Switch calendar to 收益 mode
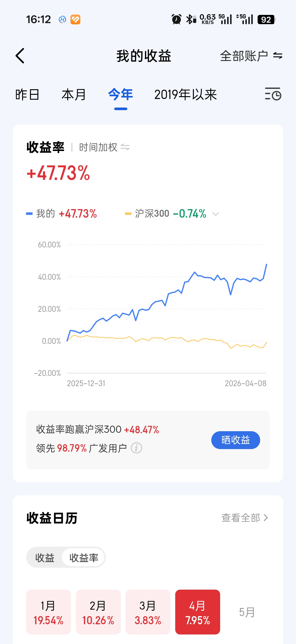Viewport: 296px width, 644px height. (x=45, y=558)
